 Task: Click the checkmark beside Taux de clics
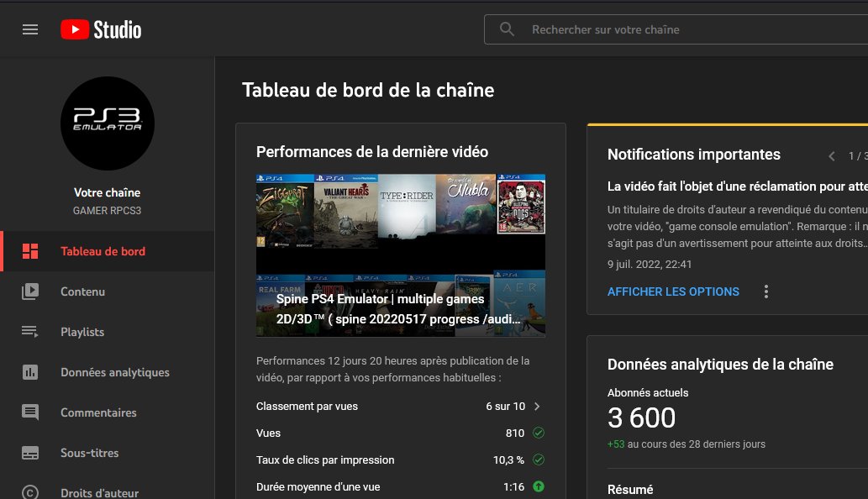tap(539, 460)
